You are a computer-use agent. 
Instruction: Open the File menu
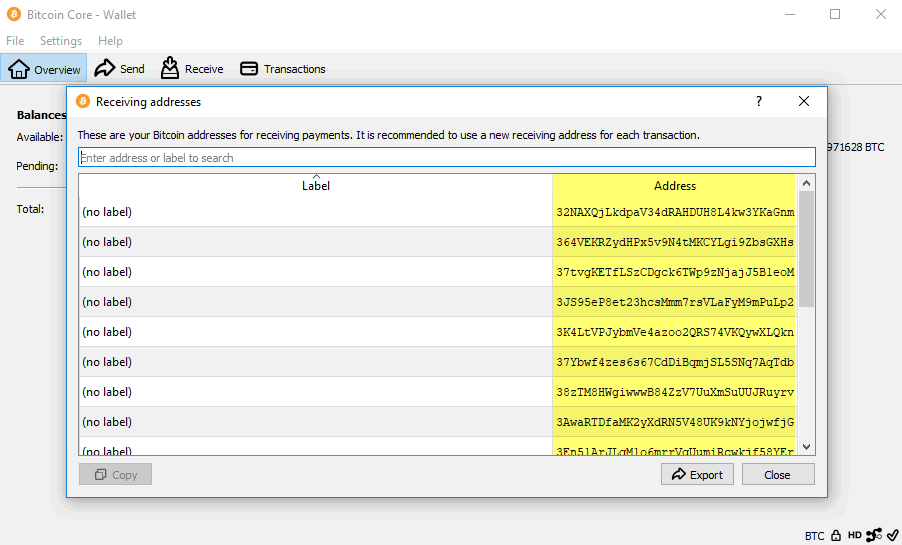[x=15, y=41]
